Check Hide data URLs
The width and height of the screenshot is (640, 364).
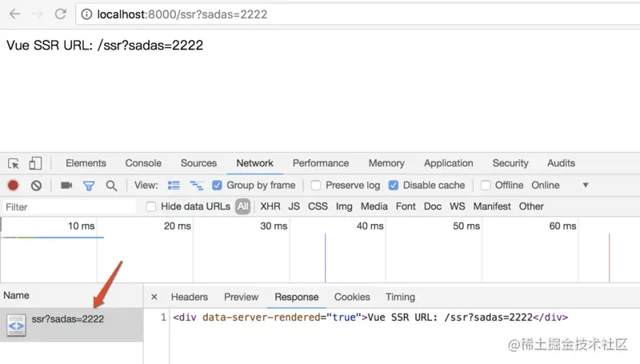[x=151, y=206]
